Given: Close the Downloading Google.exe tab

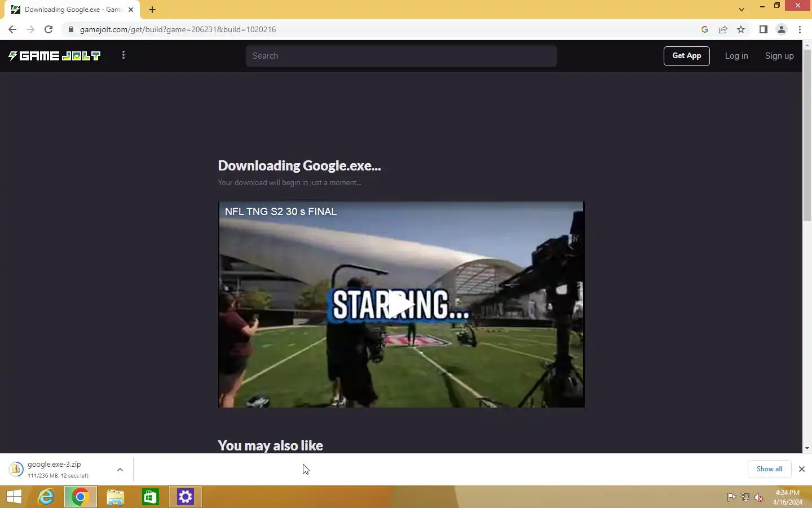Looking at the screenshot, I should 131,10.
